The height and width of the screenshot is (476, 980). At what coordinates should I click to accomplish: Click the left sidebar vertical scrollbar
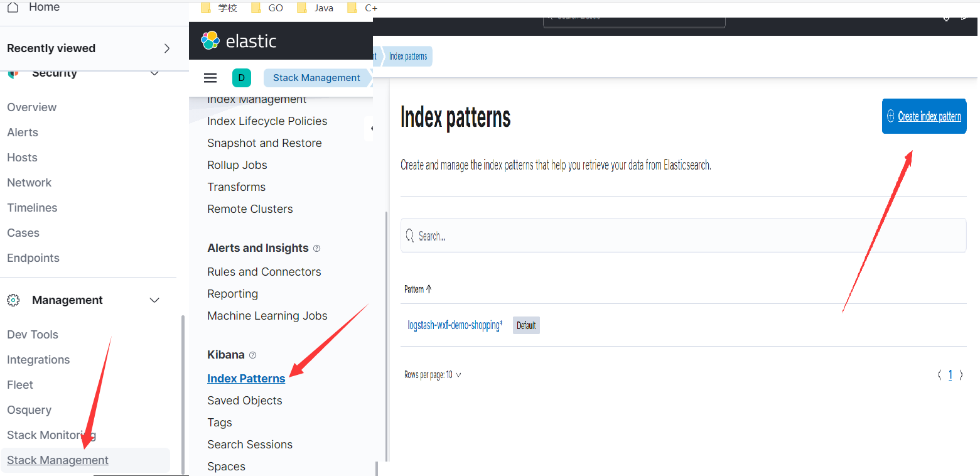pyautogui.click(x=183, y=394)
